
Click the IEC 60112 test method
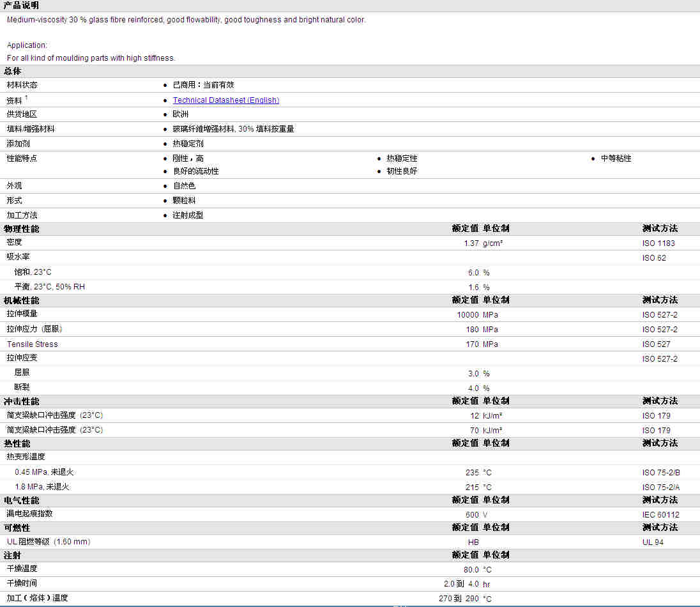point(660,515)
